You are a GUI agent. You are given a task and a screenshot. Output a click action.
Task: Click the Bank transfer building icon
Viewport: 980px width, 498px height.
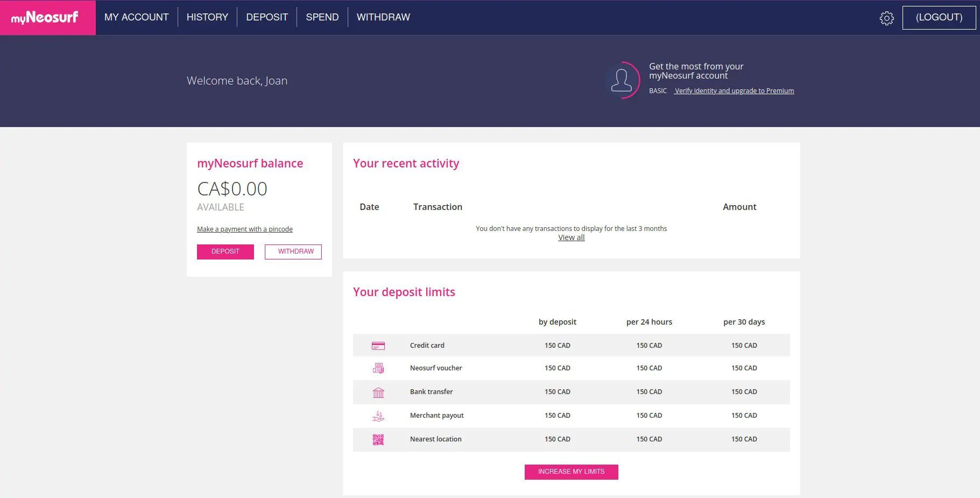[x=378, y=392]
